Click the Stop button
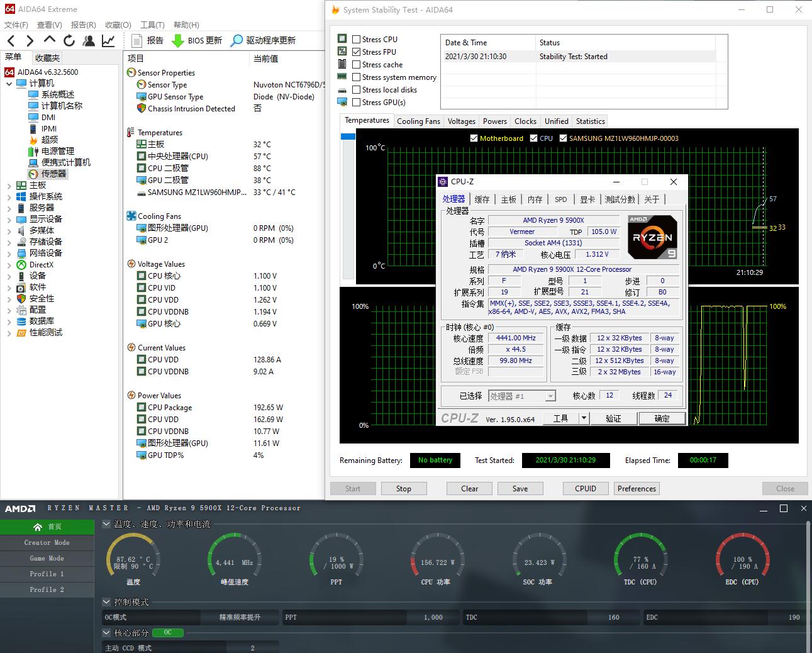The height and width of the screenshot is (653, 812). click(404, 489)
